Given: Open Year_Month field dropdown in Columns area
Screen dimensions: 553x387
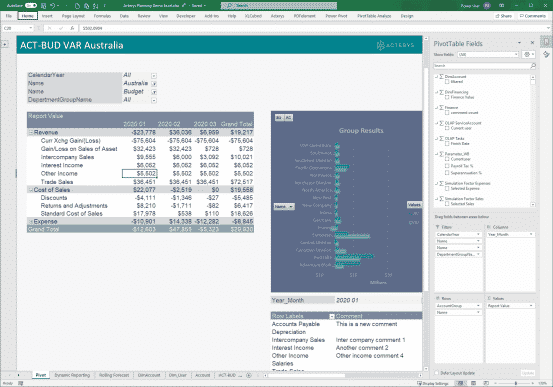Looking at the screenshot, I should click(x=531, y=235).
